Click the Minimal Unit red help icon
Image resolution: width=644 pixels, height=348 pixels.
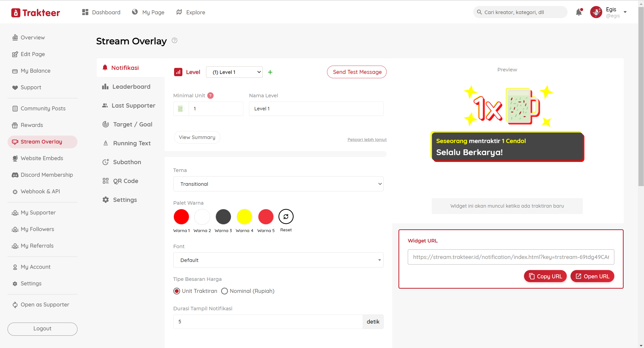211,96
